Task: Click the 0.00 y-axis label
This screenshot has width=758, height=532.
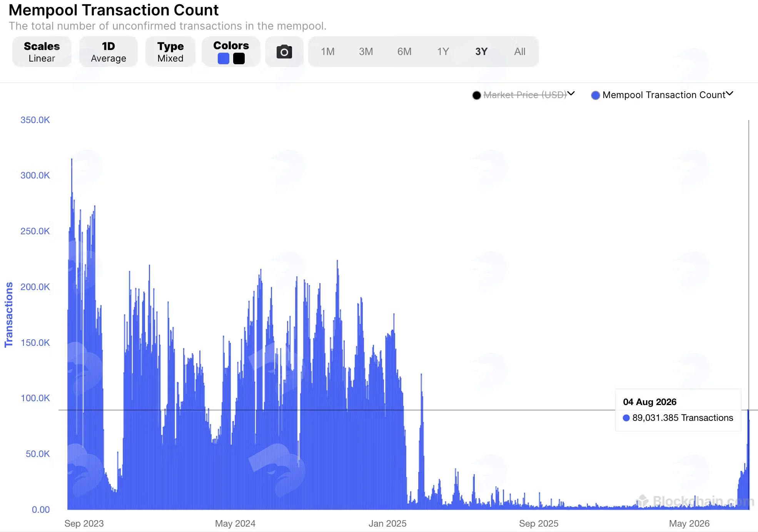Action: [41, 510]
